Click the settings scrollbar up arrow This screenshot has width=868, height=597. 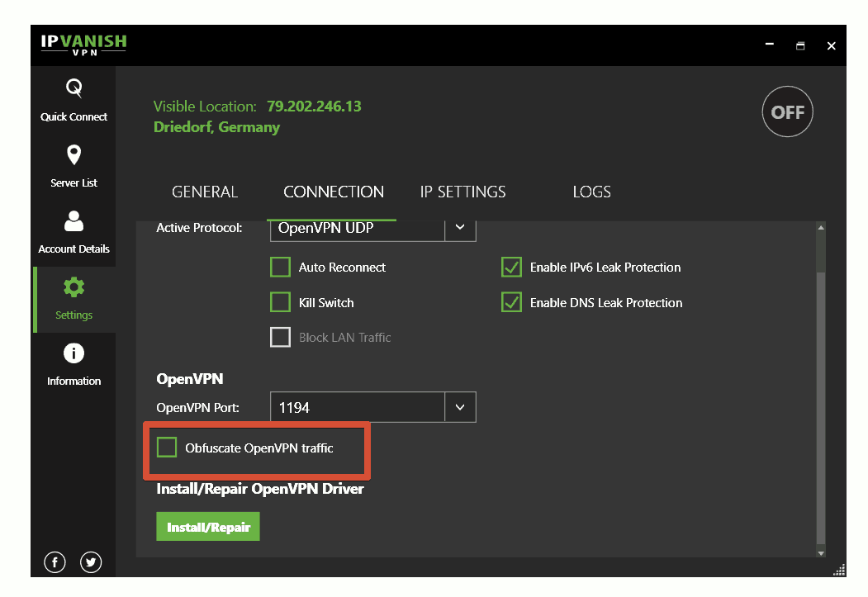821,227
